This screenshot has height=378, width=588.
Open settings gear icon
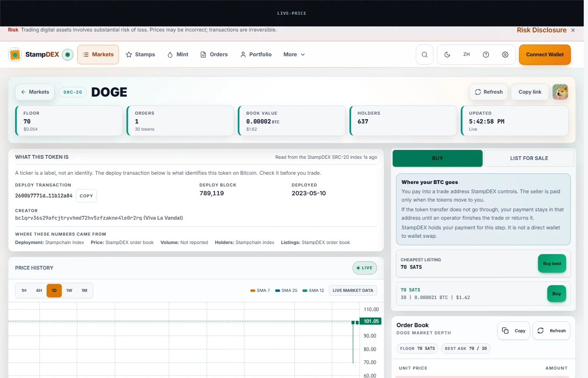click(x=505, y=55)
